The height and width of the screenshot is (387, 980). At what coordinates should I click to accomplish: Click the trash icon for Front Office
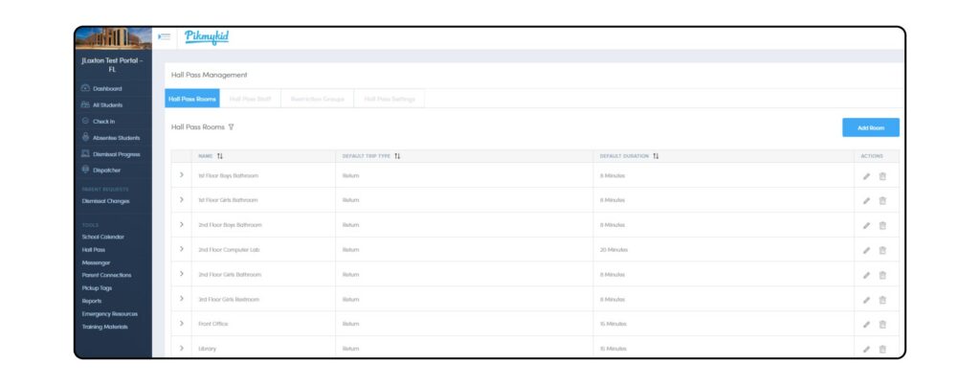point(882,324)
